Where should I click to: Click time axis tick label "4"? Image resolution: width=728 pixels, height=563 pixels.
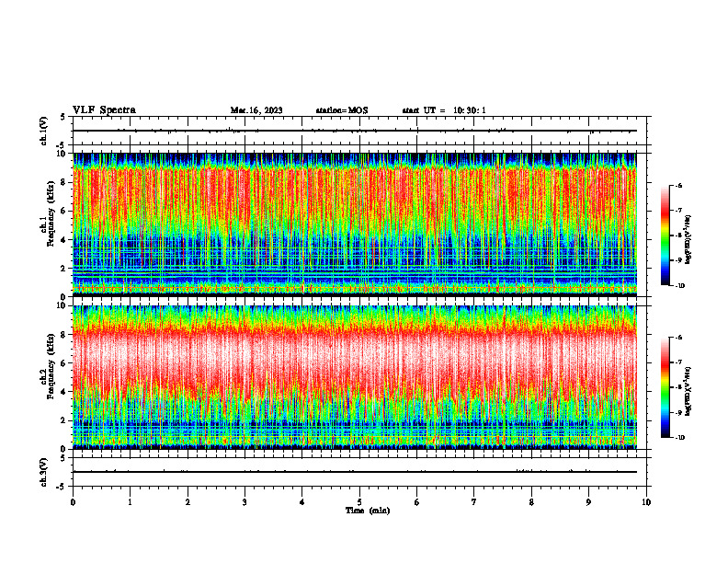tap(302, 502)
